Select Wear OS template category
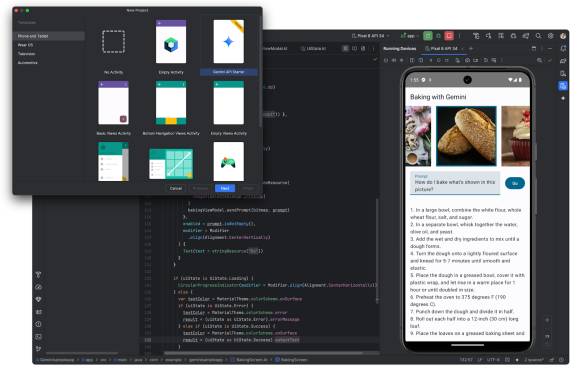 (25, 45)
